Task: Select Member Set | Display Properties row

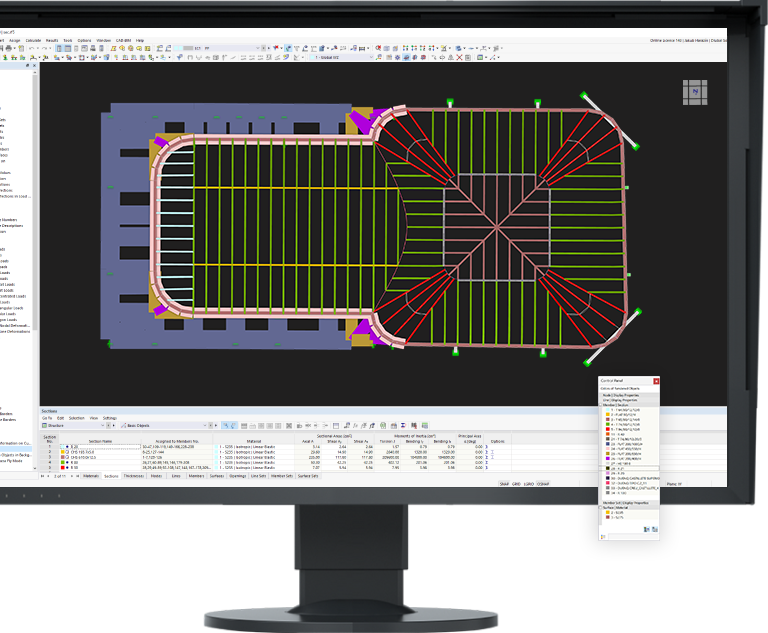Action: click(629, 503)
